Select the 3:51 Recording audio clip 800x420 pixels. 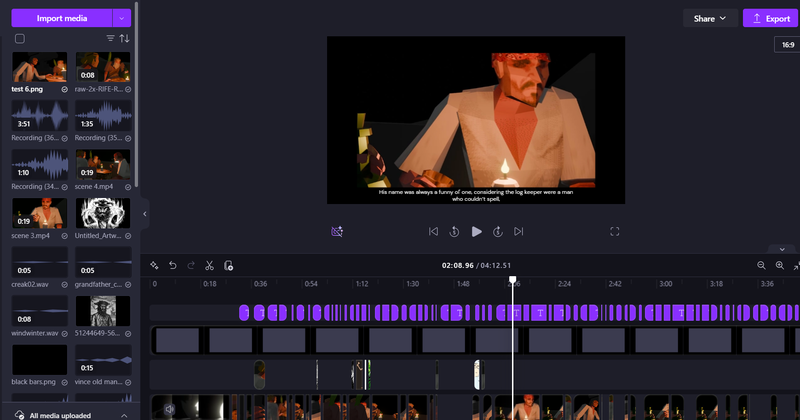39,115
